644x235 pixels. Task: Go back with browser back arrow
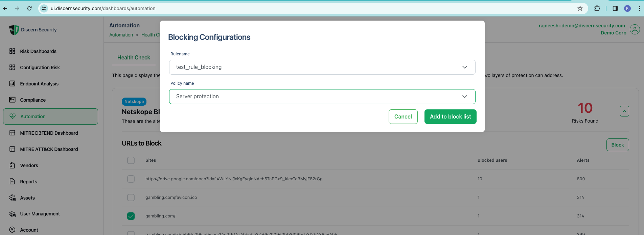pos(5,8)
